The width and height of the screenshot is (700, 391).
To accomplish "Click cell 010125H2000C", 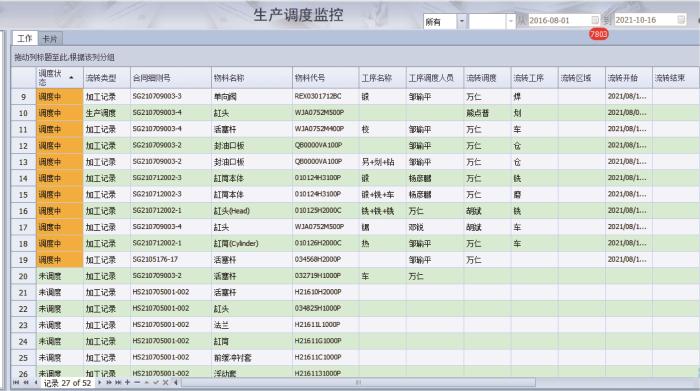I will pos(325,211).
